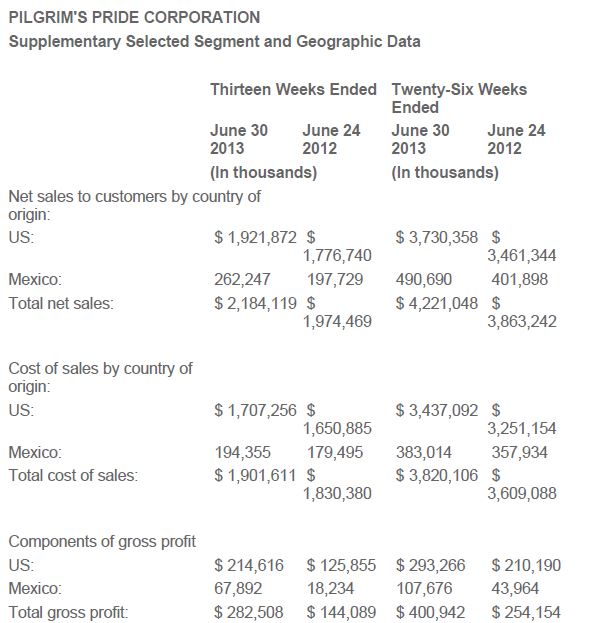The height and width of the screenshot is (623, 600).
Task: Click Mexico cost of sales 194,355
Action: coord(242,452)
